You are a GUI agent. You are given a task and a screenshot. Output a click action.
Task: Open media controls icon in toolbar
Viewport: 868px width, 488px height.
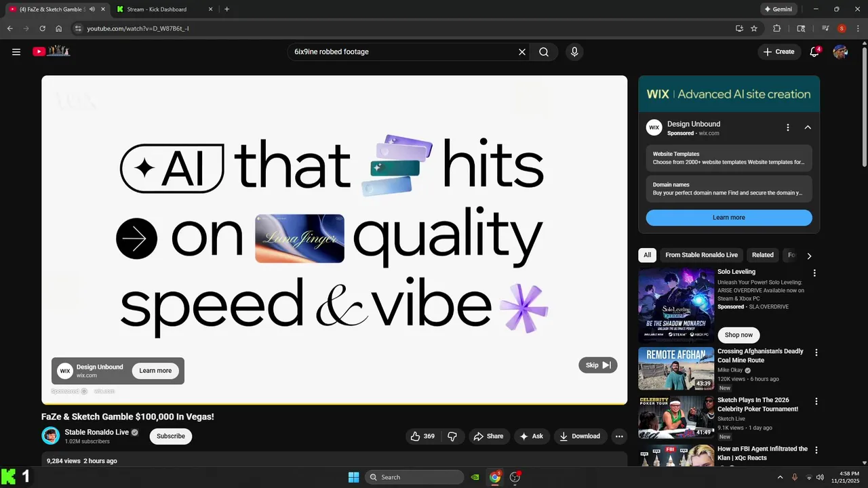click(825, 28)
